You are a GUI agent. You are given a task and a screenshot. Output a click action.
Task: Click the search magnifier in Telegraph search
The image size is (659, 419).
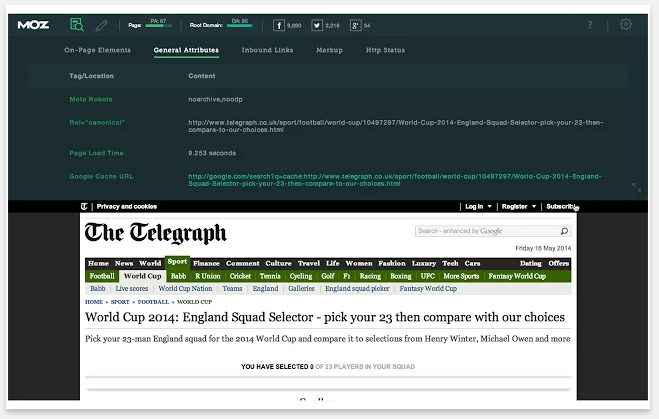click(564, 231)
